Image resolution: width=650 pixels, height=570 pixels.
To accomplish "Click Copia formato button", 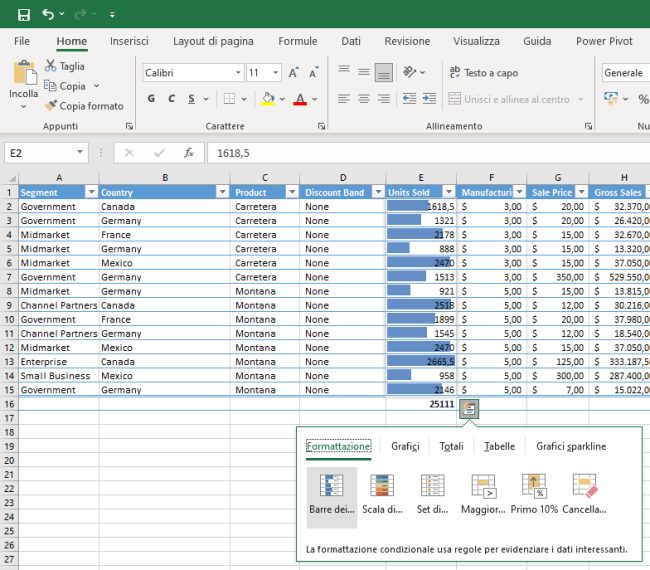I will tap(83, 106).
